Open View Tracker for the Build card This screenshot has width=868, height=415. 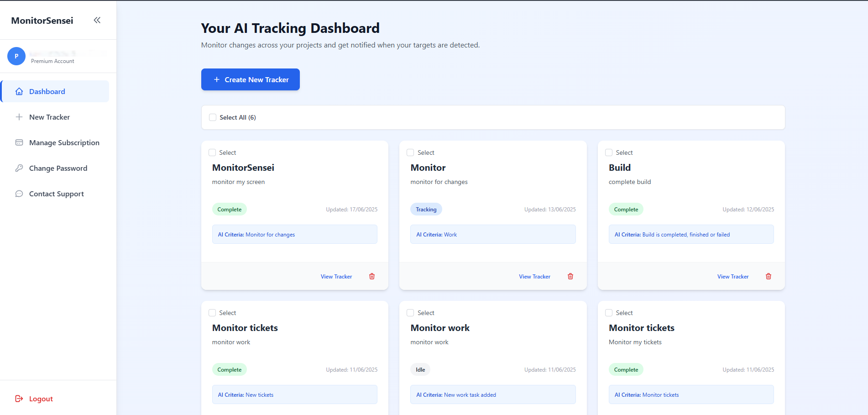tap(733, 277)
